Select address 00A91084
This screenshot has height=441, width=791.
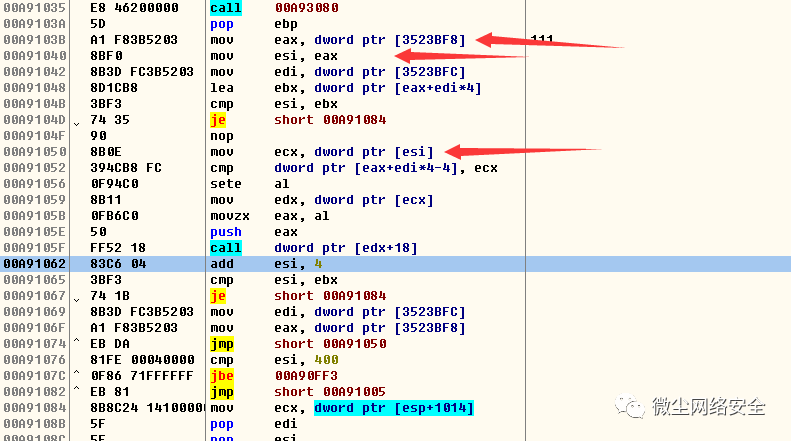[35, 408]
